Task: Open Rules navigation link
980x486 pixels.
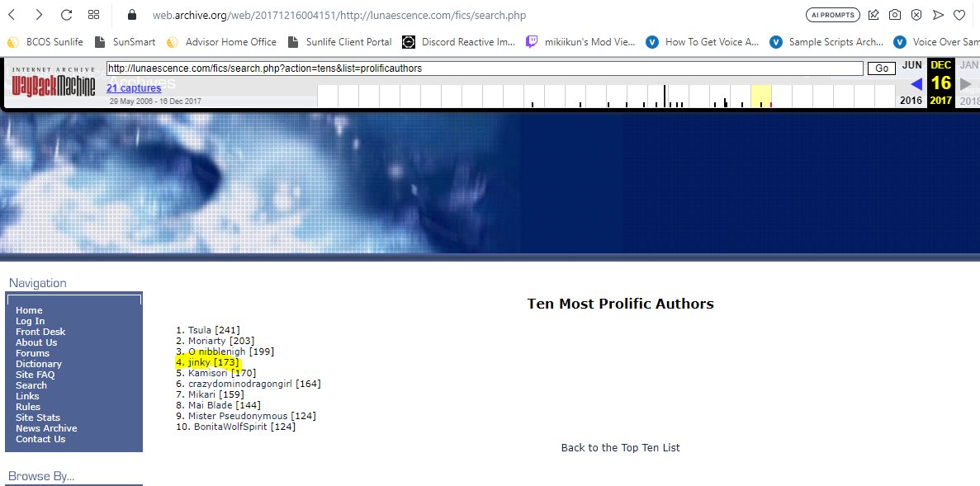Action: point(28,407)
